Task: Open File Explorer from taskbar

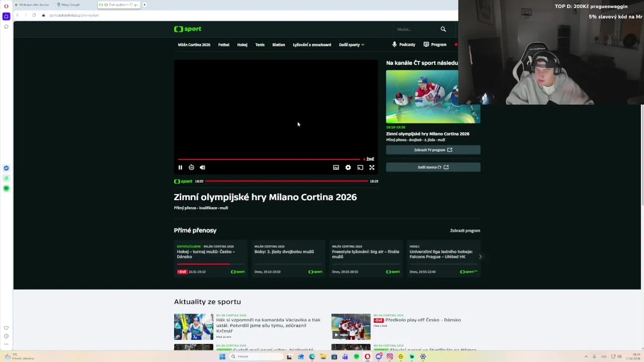Action: pos(323,356)
